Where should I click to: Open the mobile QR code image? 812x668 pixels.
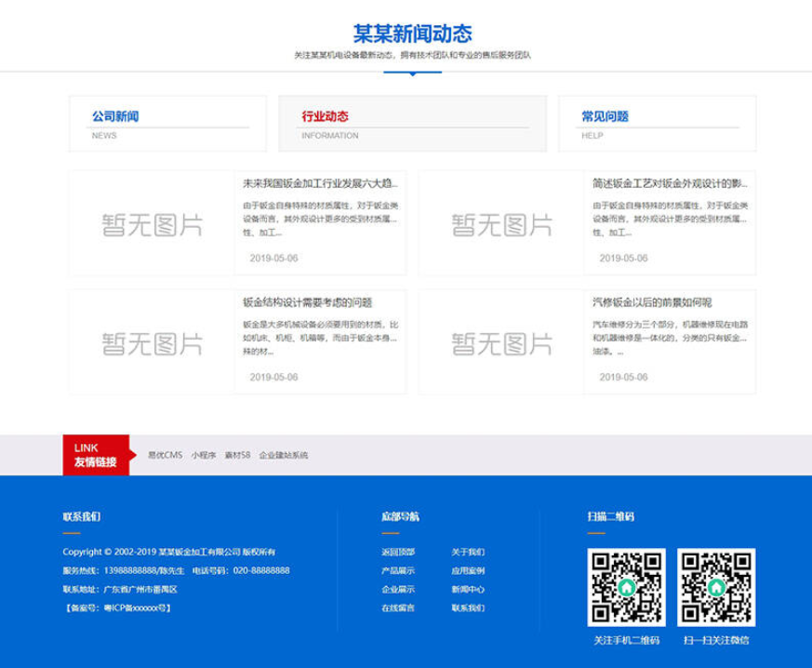[627, 587]
